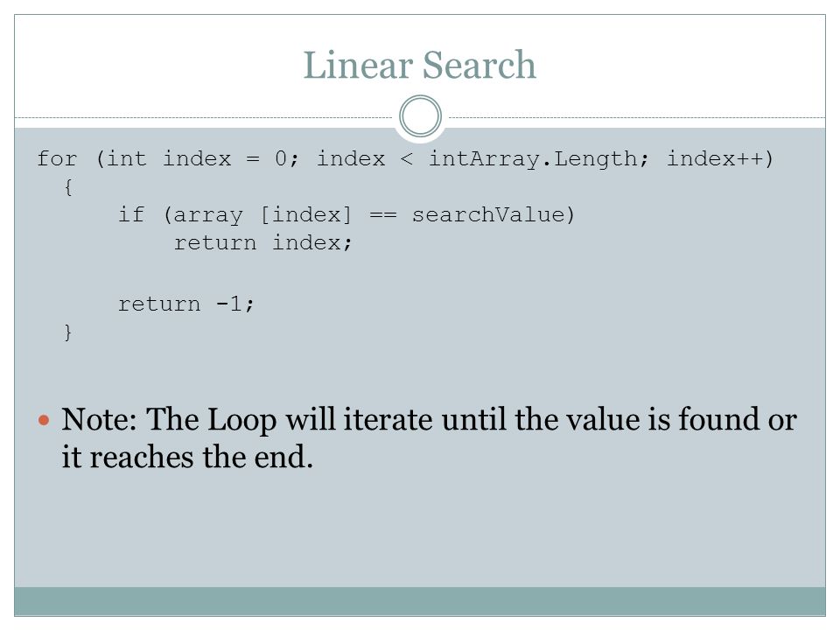Click the 'return index;' statement
Image resolution: width=840 pixels, height=630 pixels.
click(x=262, y=242)
